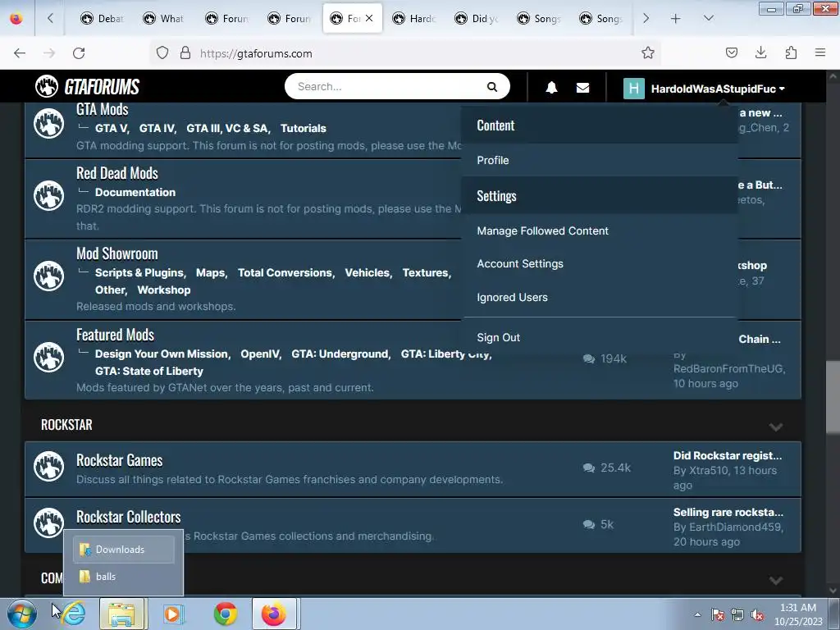Click the Mod Showroom forum icon
The image size is (840, 630).
click(48, 276)
